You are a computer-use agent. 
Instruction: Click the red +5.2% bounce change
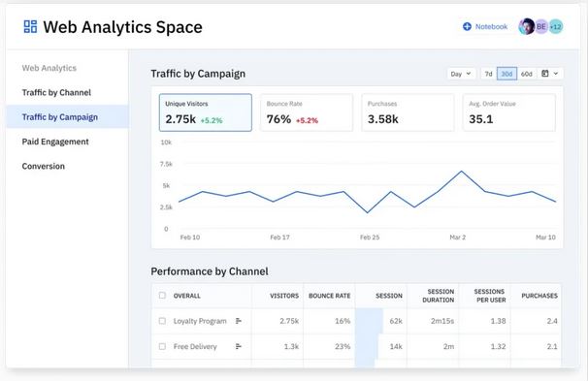click(307, 120)
